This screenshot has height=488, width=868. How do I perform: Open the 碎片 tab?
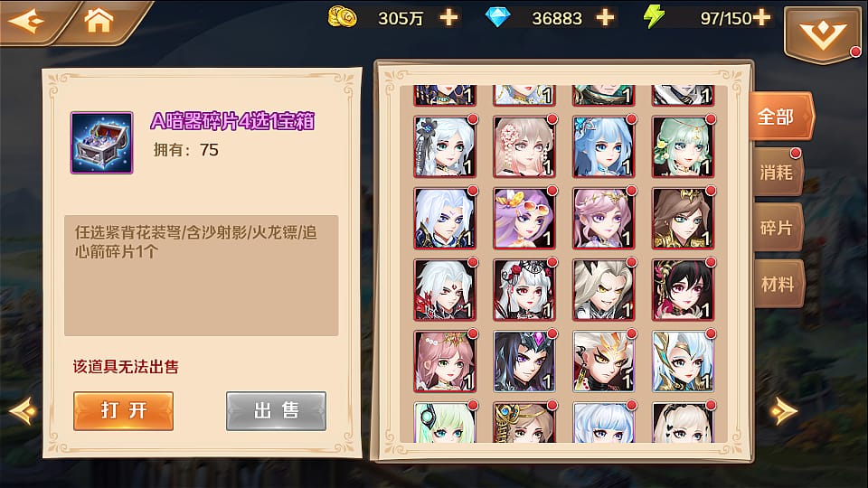(776, 228)
